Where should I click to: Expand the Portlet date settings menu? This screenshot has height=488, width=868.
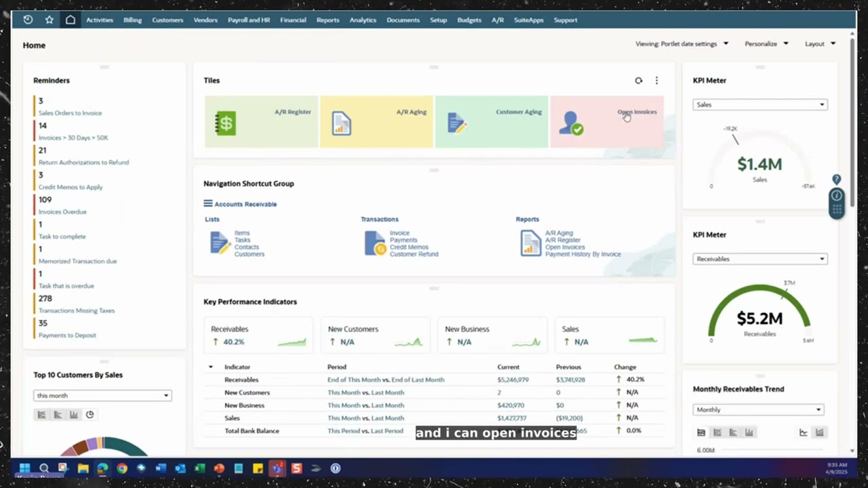(682, 44)
